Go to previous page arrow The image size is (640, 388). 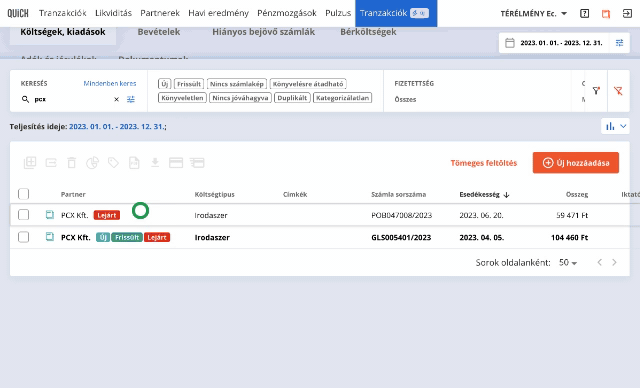pyautogui.click(x=600, y=262)
